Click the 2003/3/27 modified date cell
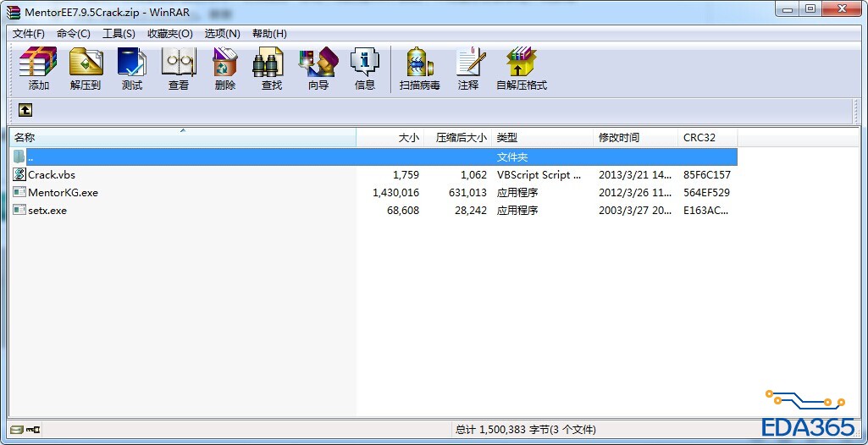This screenshot has width=868, height=445. click(635, 210)
